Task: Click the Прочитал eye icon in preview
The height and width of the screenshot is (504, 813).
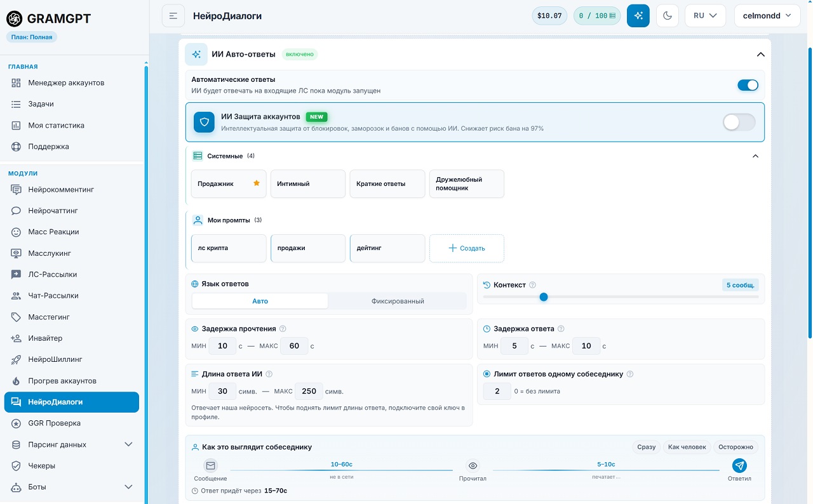Action: point(473,465)
